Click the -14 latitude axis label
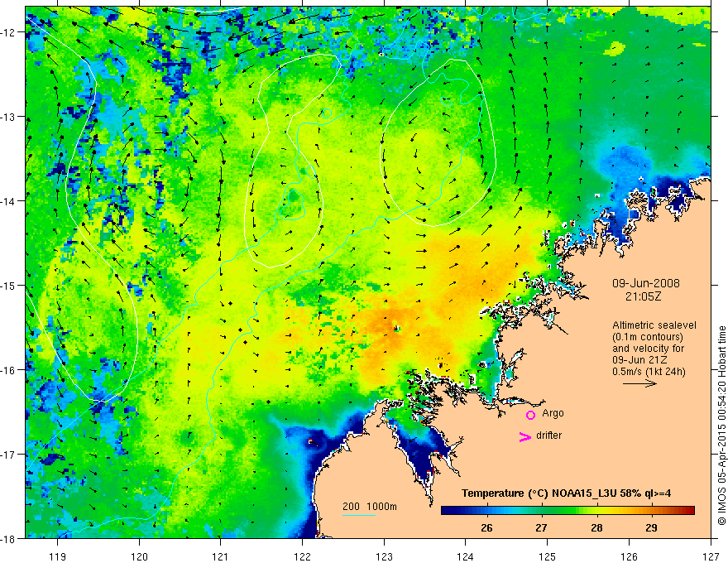Image resolution: width=728 pixels, height=563 pixels. click(x=9, y=201)
